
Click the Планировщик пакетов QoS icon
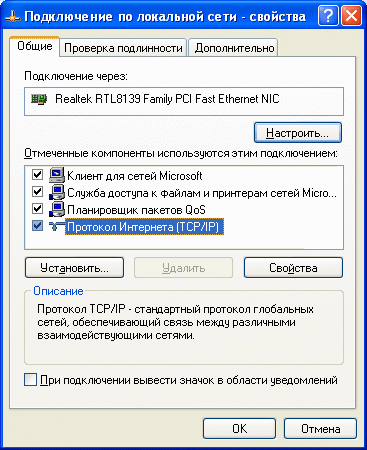(x=57, y=209)
